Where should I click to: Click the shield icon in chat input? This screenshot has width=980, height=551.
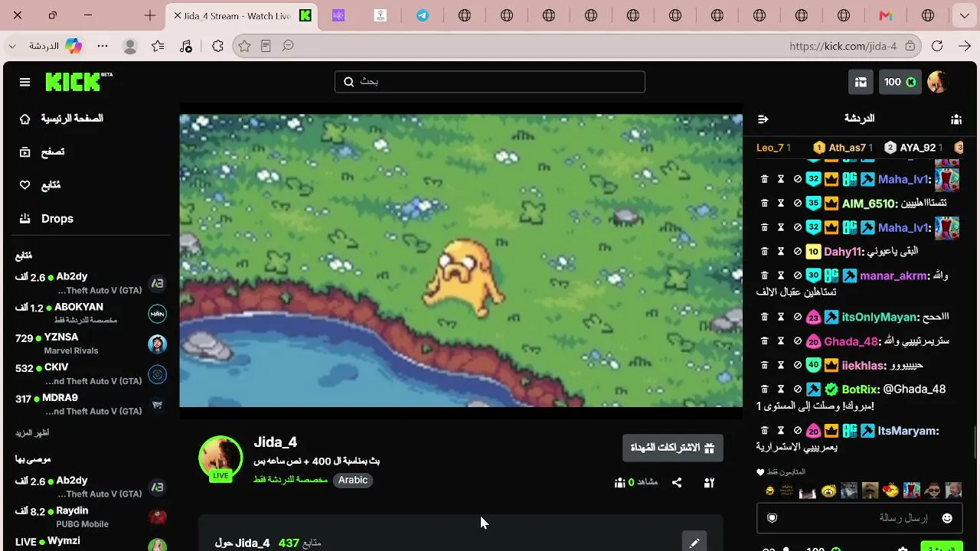tap(772, 518)
